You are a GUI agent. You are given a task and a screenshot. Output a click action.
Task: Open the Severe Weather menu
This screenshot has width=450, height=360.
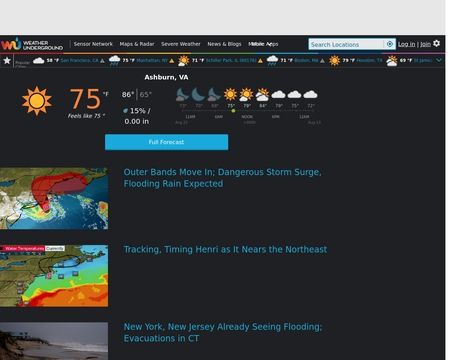(x=181, y=44)
